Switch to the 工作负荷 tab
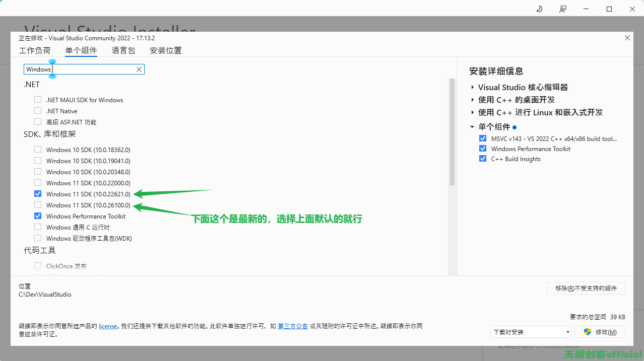 (34, 50)
